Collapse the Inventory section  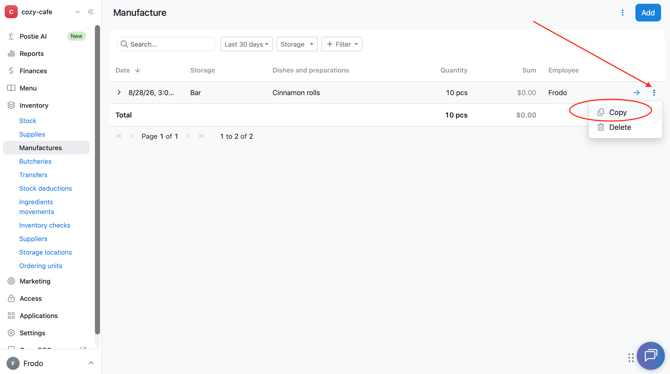(x=34, y=105)
